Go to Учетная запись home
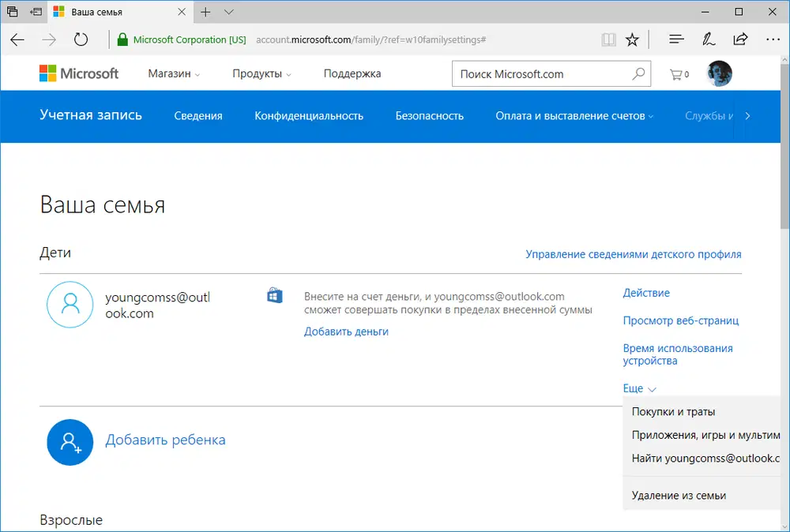The width and height of the screenshot is (790, 532). (x=91, y=114)
